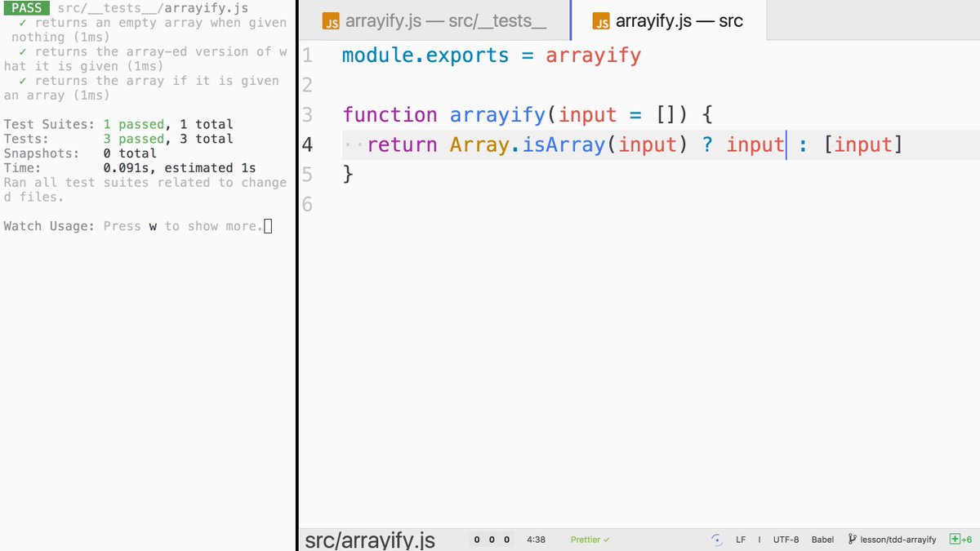The width and height of the screenshot is (980, 551).
Task: Switch to the arrayify.js src/__tests__ tab
Action: click(x=434, y=20)
